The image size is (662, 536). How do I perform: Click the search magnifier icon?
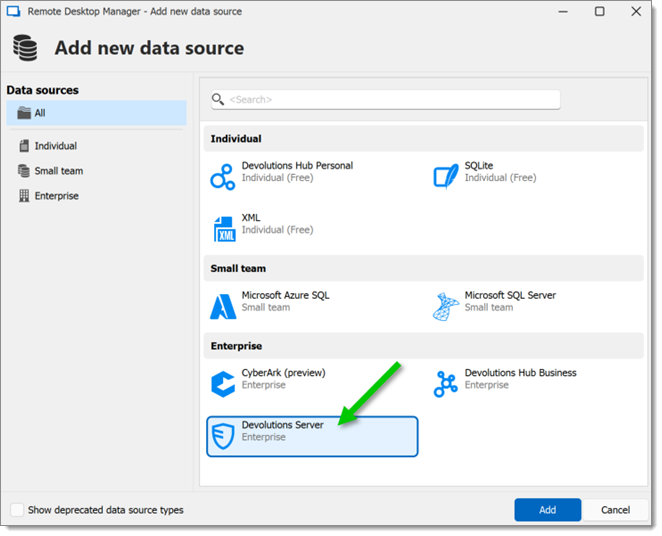[x=218, y=100]
